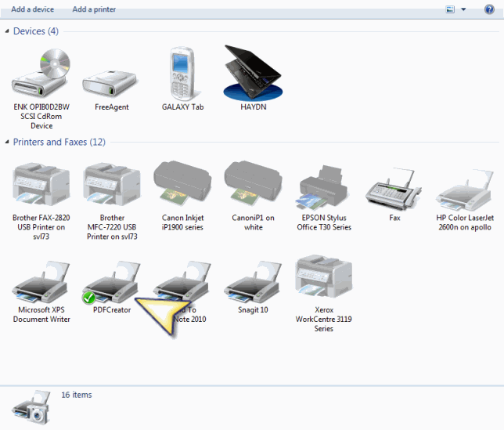Click the Devices (4) group heading
Image resolution: width=504 pixels, height=430 pixels.
pos(36,31)
